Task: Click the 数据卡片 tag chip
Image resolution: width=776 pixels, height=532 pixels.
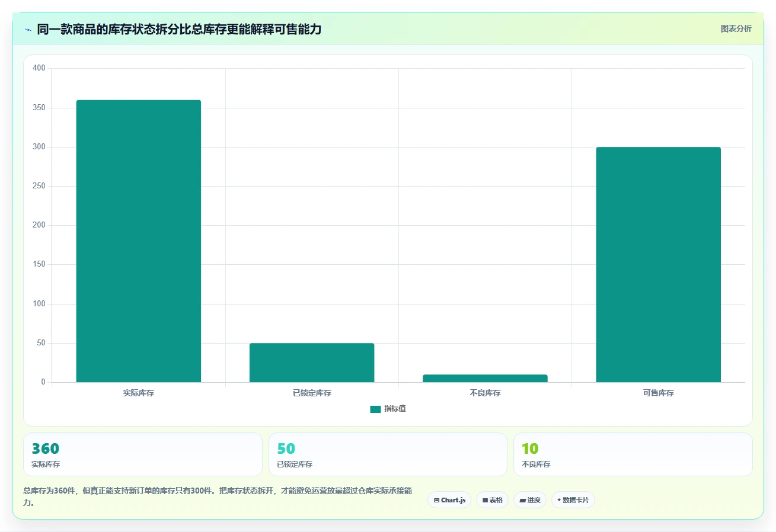Action: tap(573, 500)
